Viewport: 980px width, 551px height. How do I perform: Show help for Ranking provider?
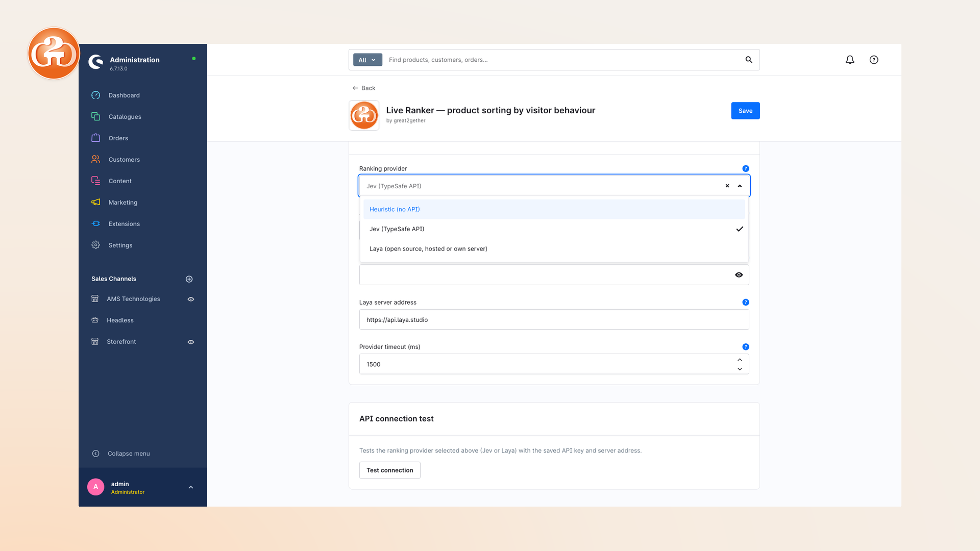[x=746, y=169]
